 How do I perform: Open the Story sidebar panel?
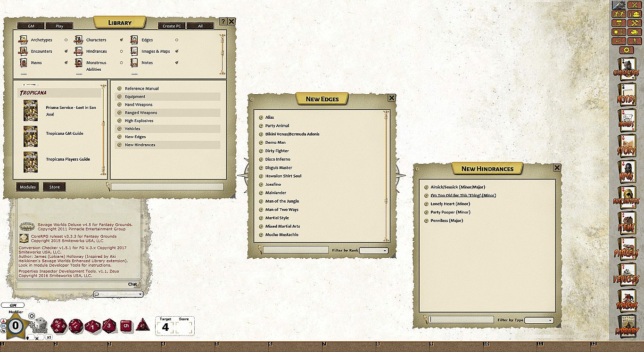click(x=626, y=147)
